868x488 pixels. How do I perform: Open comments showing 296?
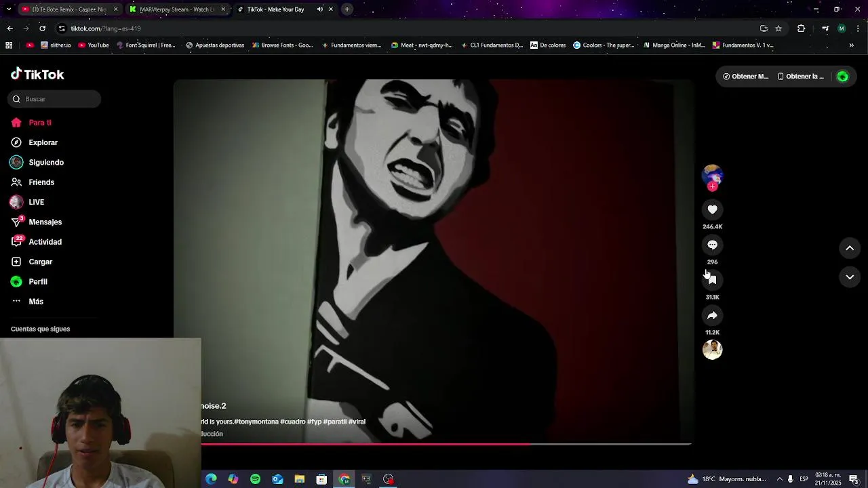712,245
